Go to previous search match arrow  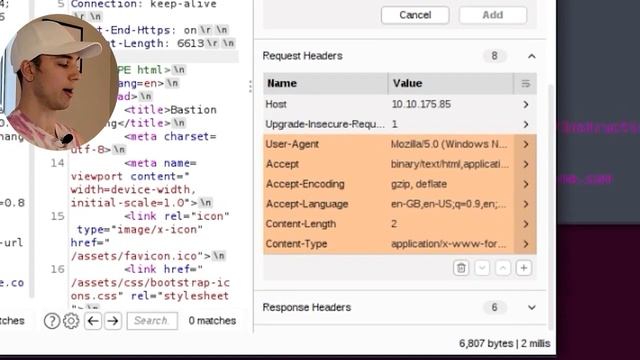pos(93,321)
